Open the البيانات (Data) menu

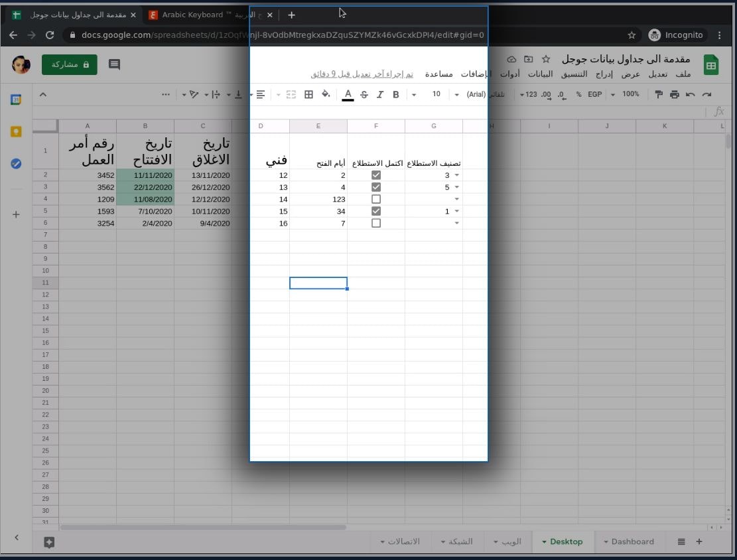(x=540, y=74)
